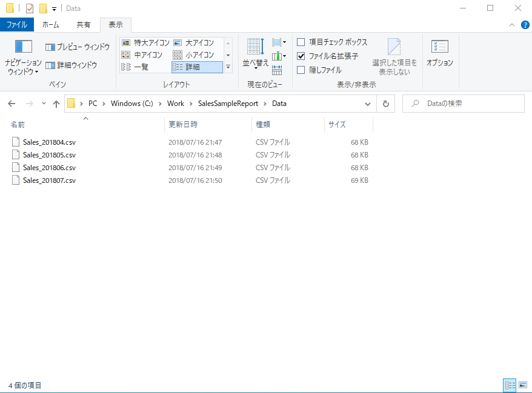Open the Customize Quick Access Toolbar dropdown
The height and width of the screenshot is (393, 532).
[54, 9]
